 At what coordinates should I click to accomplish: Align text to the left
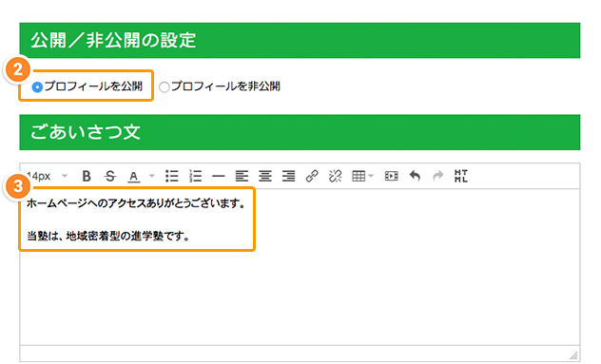click(242, 176)
